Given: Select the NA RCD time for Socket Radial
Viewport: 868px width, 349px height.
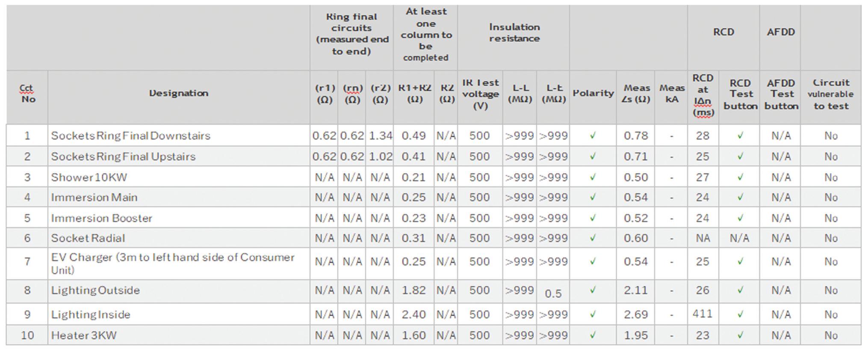Looking at the screenshot, I should [x=703, y=238].
